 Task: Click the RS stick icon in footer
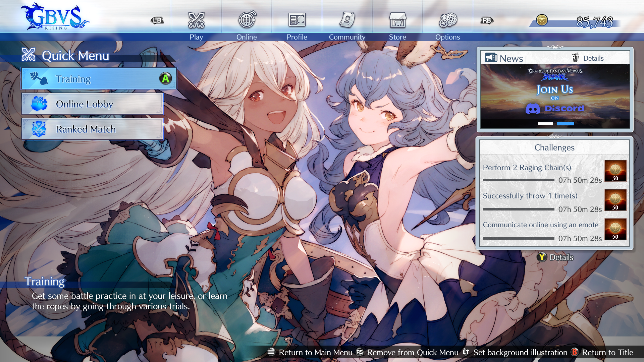[360, 352]
